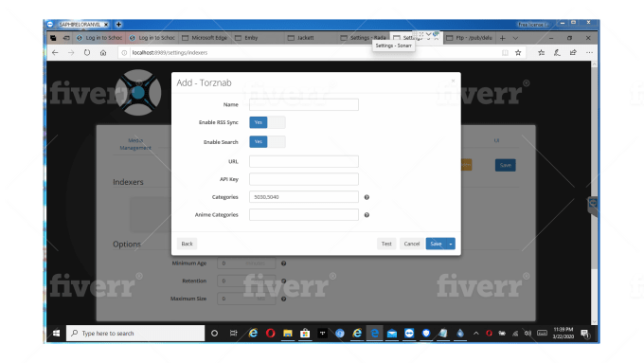Open the UI settings tab

pyautogui.click(x=496, y=140)
